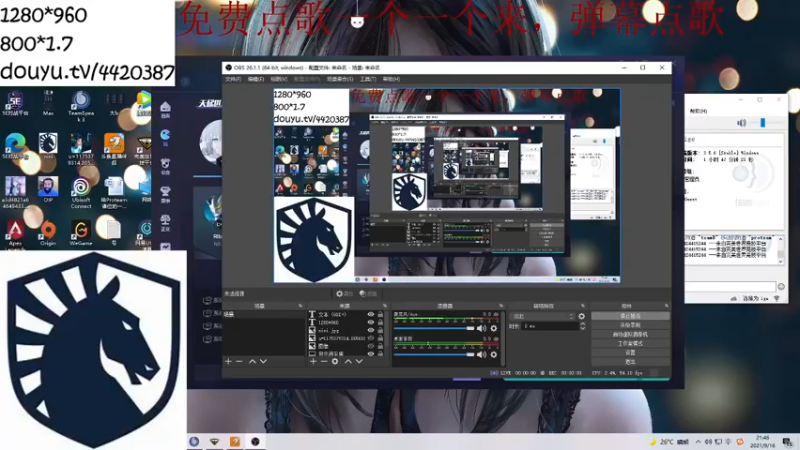This screenshot has width=800, height=450.
Task: Toggle lock on 图像 source
Action: tap(380, 346)
